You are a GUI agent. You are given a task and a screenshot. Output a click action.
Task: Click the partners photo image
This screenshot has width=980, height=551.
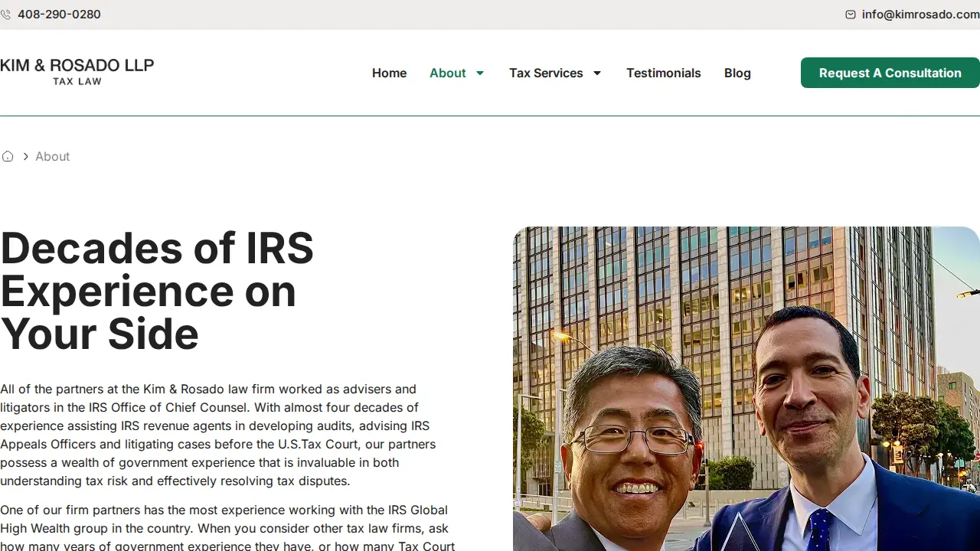746,389
